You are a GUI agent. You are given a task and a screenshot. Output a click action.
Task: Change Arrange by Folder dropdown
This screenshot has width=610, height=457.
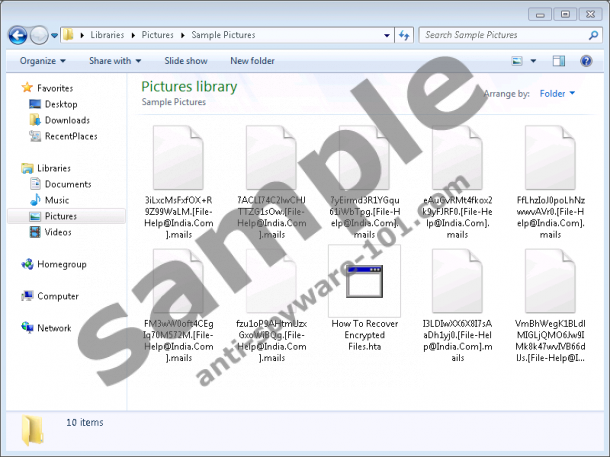coord(557,94)
